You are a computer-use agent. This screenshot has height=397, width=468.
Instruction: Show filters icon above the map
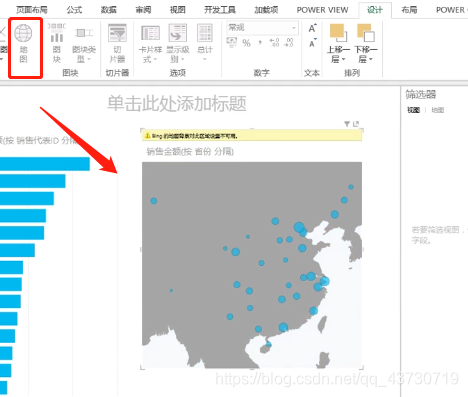coord(347,124)
